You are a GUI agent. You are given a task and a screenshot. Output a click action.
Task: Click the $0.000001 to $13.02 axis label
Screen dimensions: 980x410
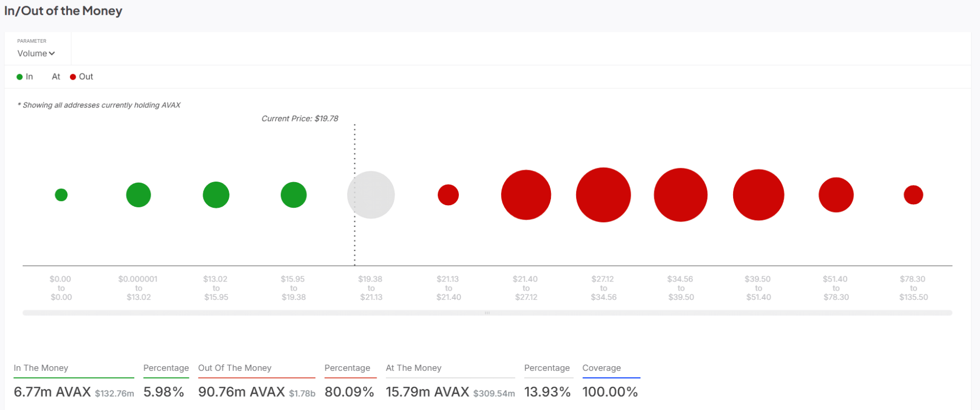tap(138, 288)
